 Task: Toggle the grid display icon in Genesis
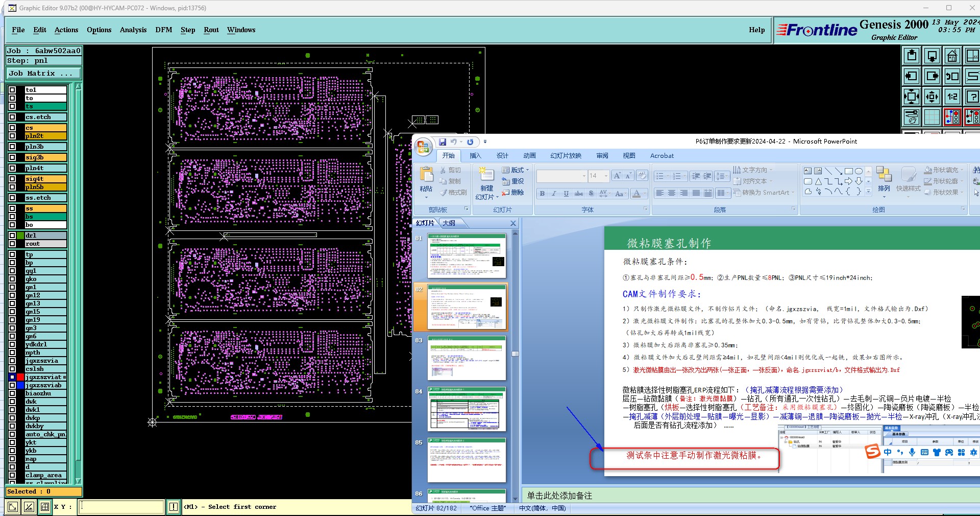coord(932,117)
